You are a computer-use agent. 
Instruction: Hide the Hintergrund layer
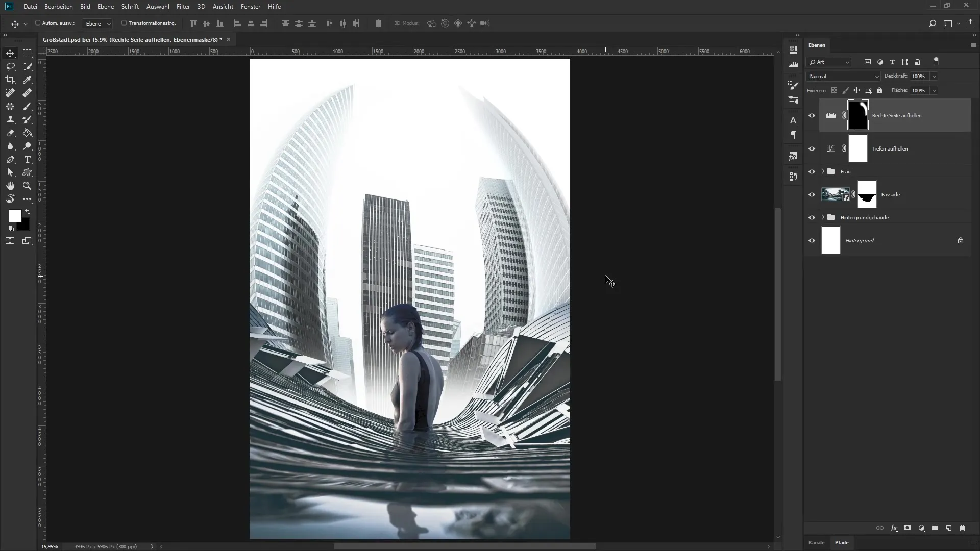[x=812, y=240]
